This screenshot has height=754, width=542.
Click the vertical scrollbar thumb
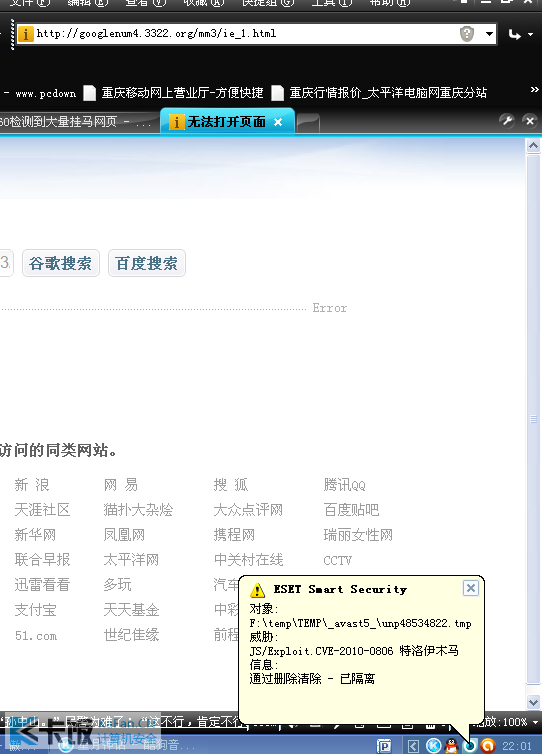533,418
